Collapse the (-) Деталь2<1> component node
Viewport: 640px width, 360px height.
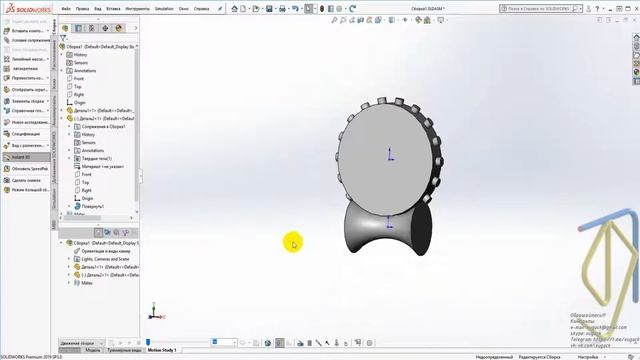(62, 118)
